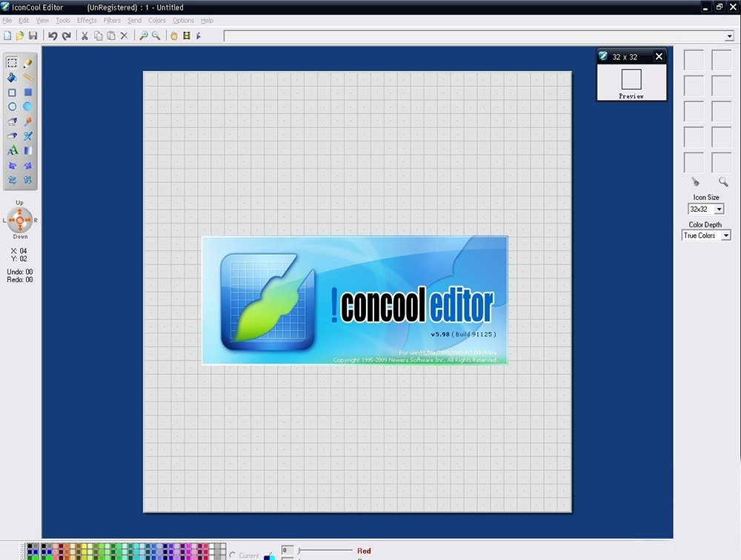Open the Filters menu

click(112, 20)
